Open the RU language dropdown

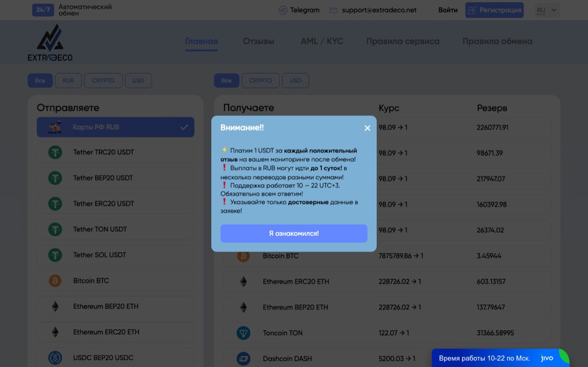547,10
